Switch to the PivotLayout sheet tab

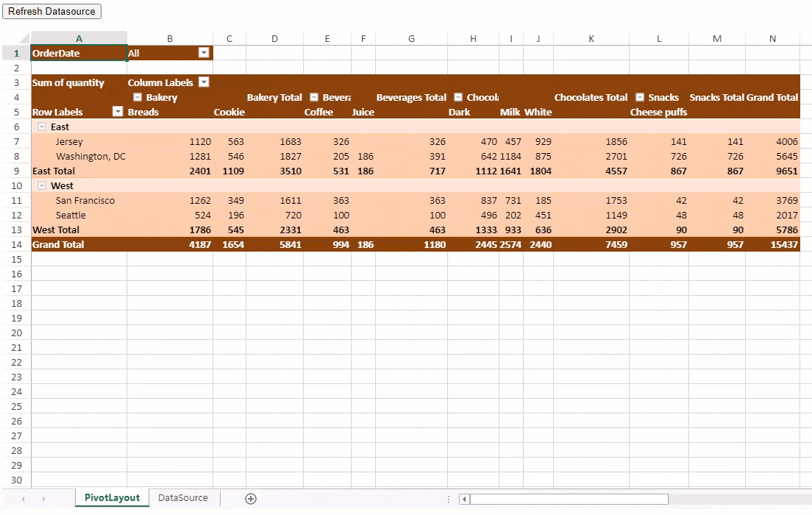click(x=112, y=498)
